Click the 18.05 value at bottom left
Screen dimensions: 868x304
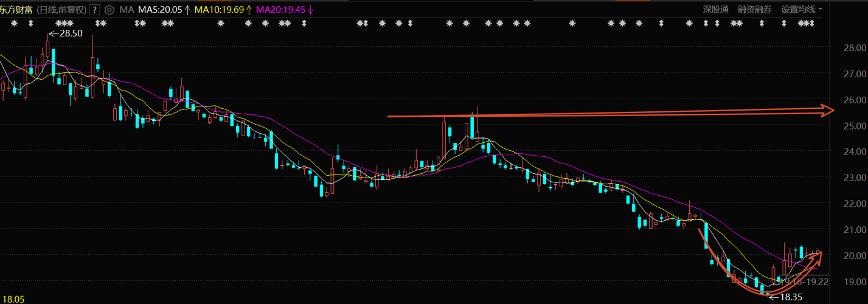[13, 299]
